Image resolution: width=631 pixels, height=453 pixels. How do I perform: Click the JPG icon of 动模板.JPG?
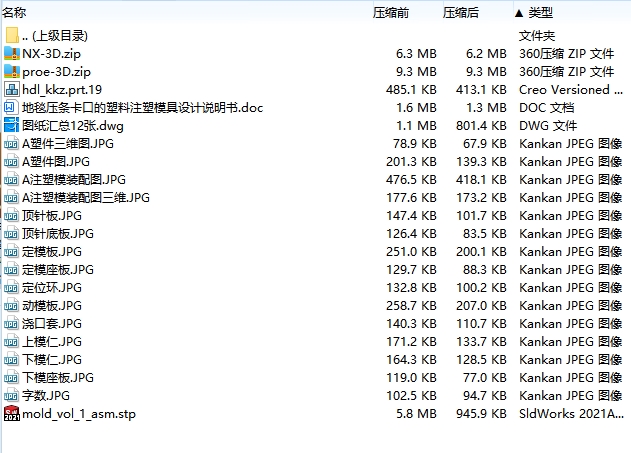pyautogui.click(x=11, y=306)
